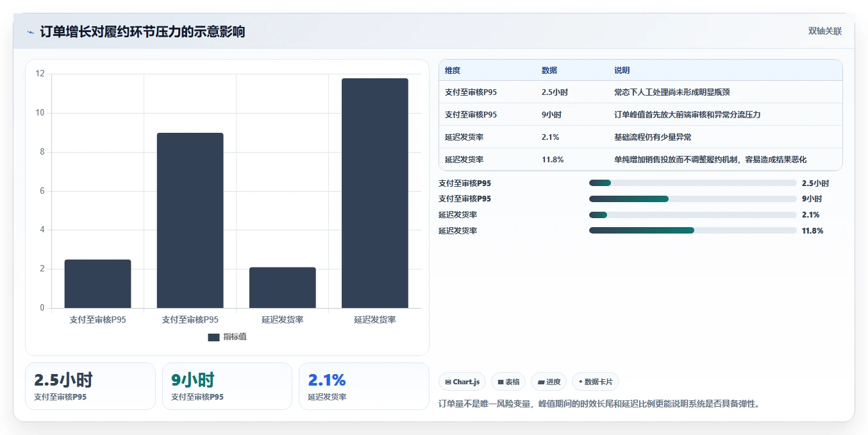Screen dimensions: 868x435
Task: Click the 进度 chip icon
Action: (541, 382)
